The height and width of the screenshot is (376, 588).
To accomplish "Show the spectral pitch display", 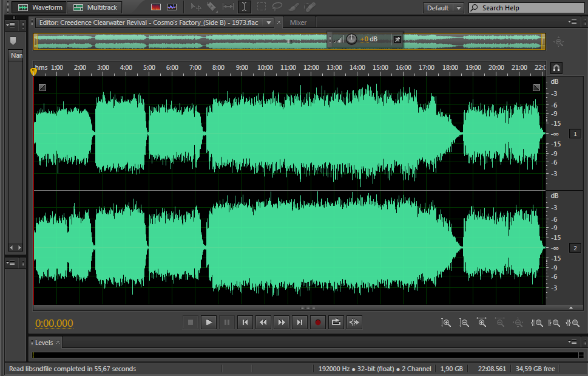I will pos(172,7).
